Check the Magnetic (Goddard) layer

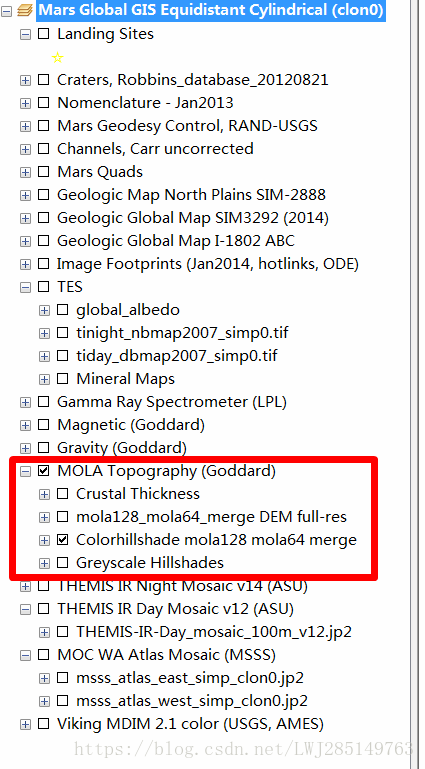click(44, 426)
